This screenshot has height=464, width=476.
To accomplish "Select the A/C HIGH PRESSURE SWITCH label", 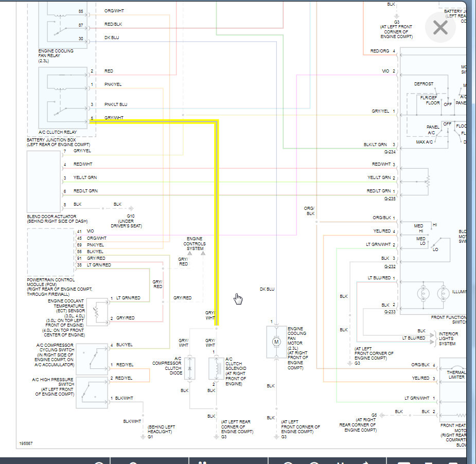I will (x=53, y=387).
